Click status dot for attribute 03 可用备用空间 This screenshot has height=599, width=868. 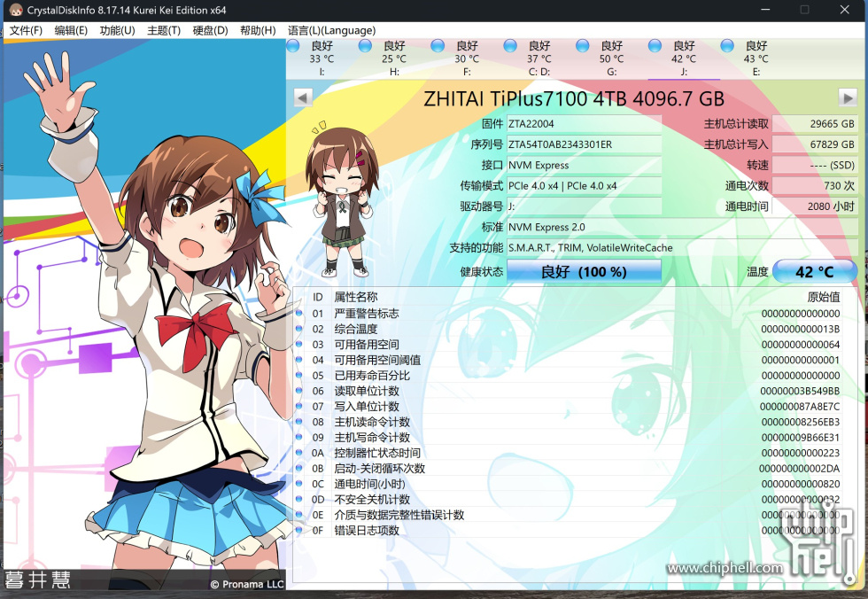[x=299, y=345]
